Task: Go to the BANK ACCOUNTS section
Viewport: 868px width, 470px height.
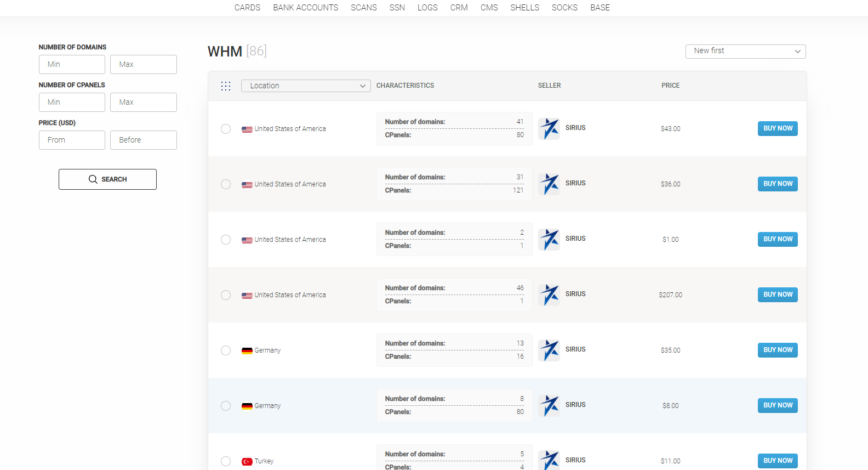Action: coord(306,8)
